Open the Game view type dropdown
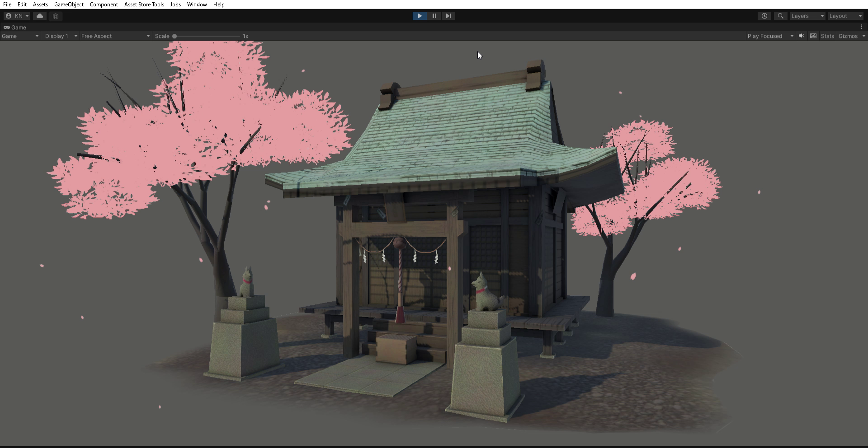868x448 pixels. (20, 36)
